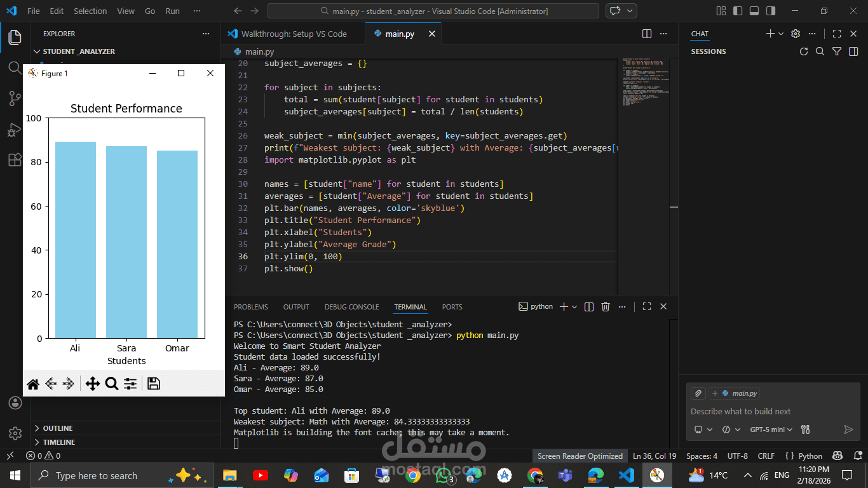The height and width of the screenshot is (488, 868).
Task: Click the Screen Reader Optimized status item
Action: [580, 456]
